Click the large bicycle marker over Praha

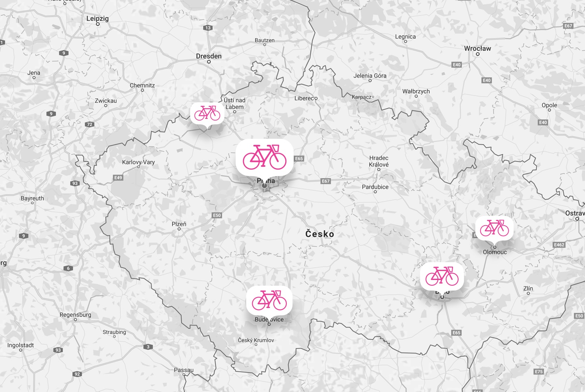click(264, 157)
